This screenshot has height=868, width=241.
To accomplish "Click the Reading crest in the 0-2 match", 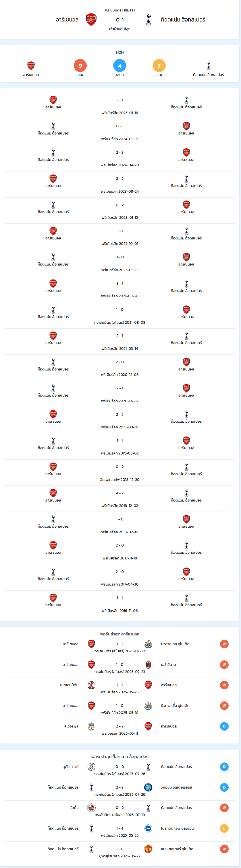I will pyautogui.click(x=91, y=808).
